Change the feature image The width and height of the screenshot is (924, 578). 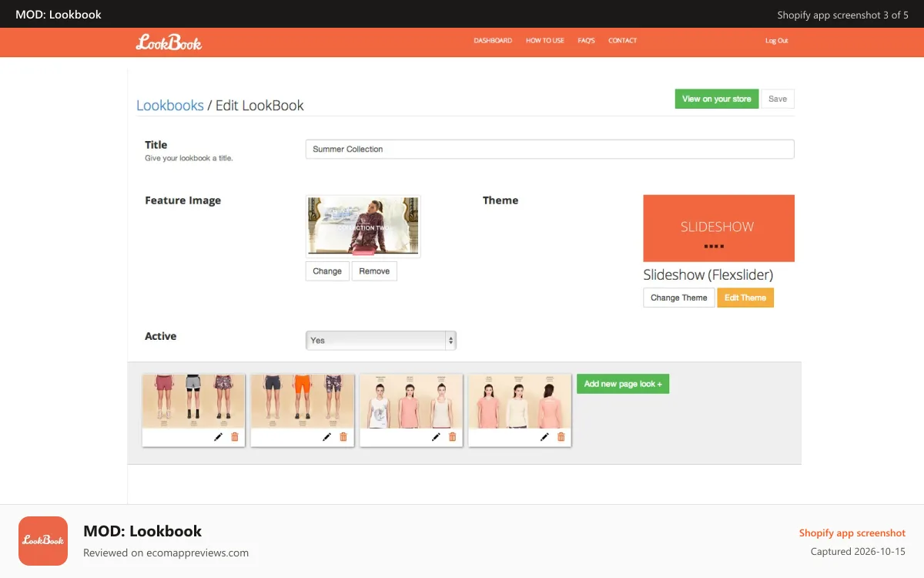[x=327, y=271]
